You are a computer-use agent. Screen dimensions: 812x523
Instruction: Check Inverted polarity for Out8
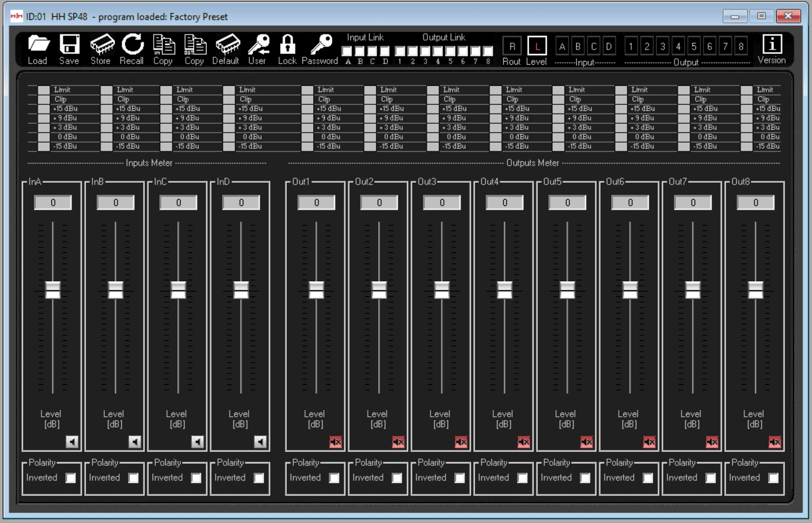click(x=773, y=478)
